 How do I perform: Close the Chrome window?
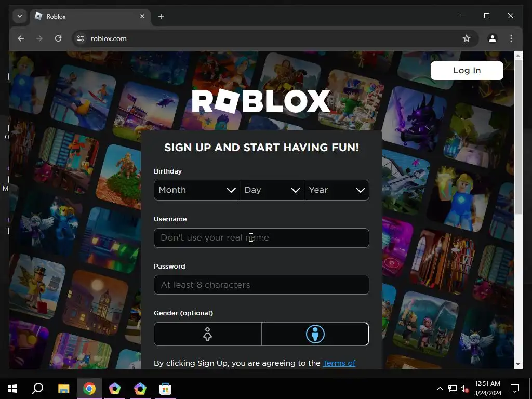click(x=510, y=16)
